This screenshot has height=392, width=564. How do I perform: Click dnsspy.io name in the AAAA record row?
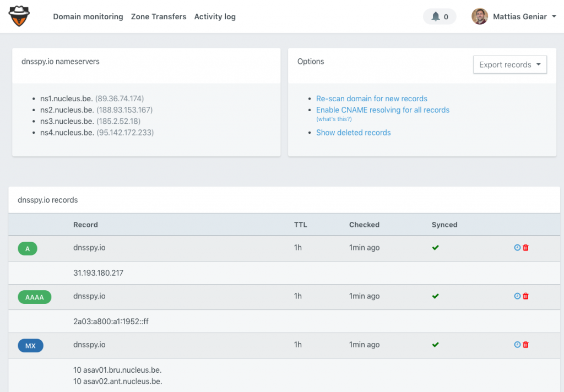click(x=89, y=296)
